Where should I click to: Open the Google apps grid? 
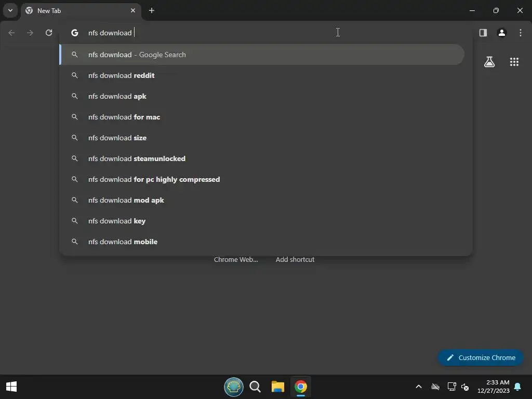tap(514, 62)
